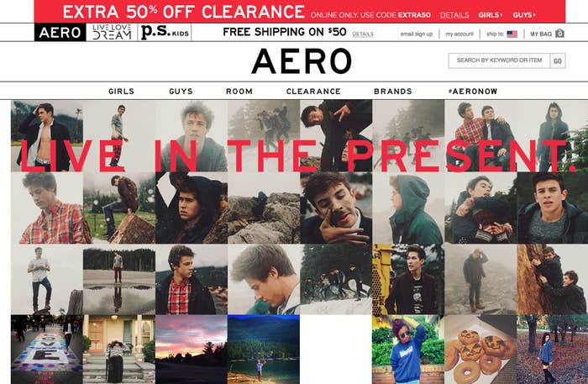Screen dimensions: 588x384
Task: Open the #AERONOW navigation item
Action: click(x=473, y=91)
